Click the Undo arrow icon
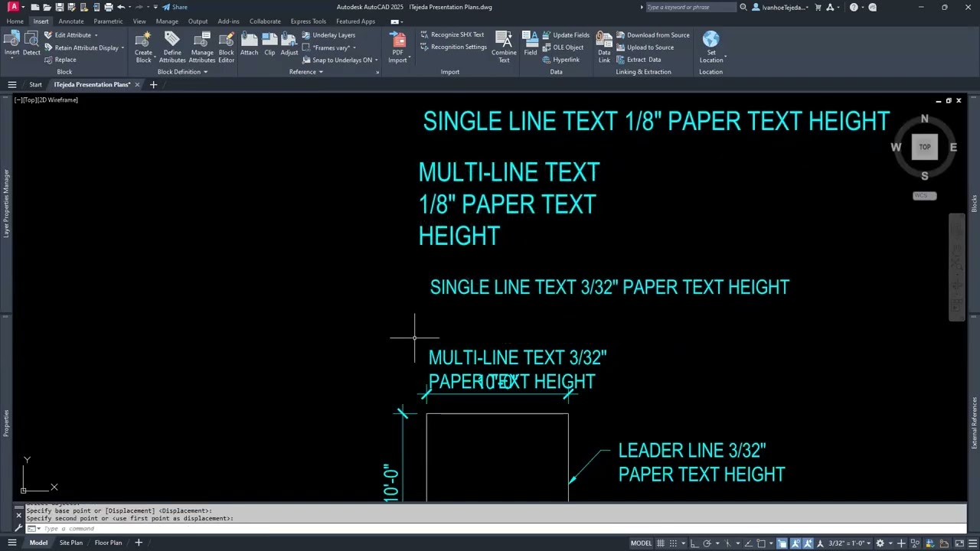Image resolution: width=980 pixels, height=551 pixels. point(121,7)
